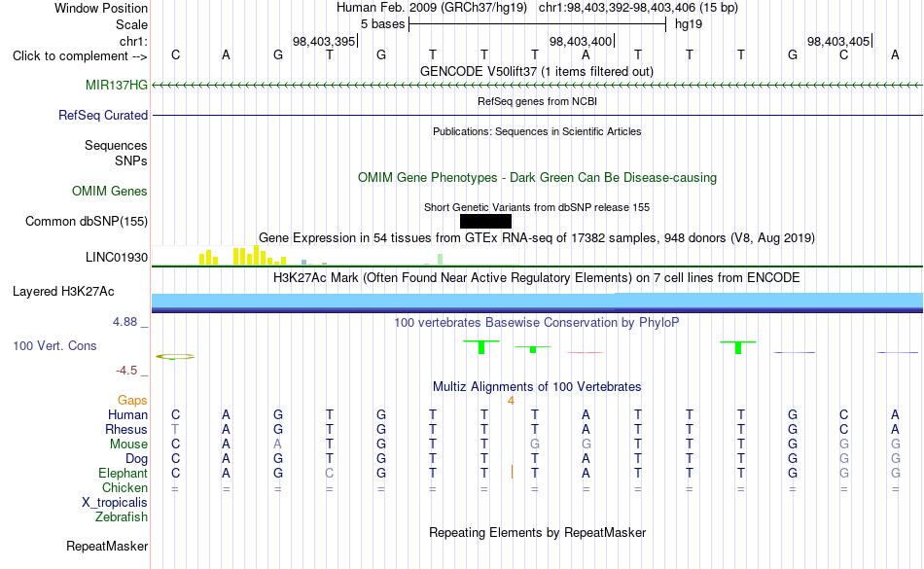Click 'Multiz Alignments of 100 Vertebrates' title
Image resolution: width=924 pixels, height=569 pixels.
pyautogui.click(x=537, y=386)
